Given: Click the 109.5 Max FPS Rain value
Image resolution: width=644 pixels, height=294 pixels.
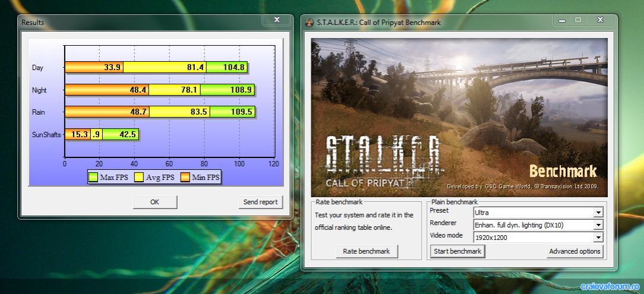Looking at the screenshot, I should [242, 112].
